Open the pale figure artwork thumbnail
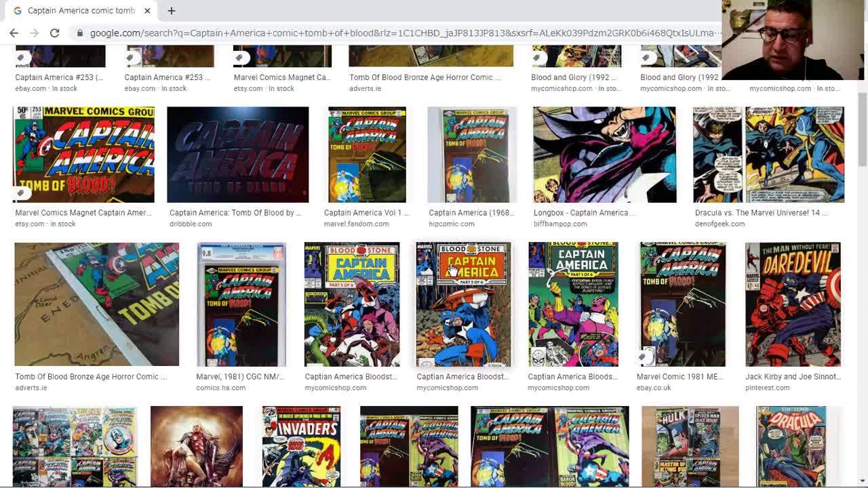The image size is (868, 488). [x=197, y=446]
